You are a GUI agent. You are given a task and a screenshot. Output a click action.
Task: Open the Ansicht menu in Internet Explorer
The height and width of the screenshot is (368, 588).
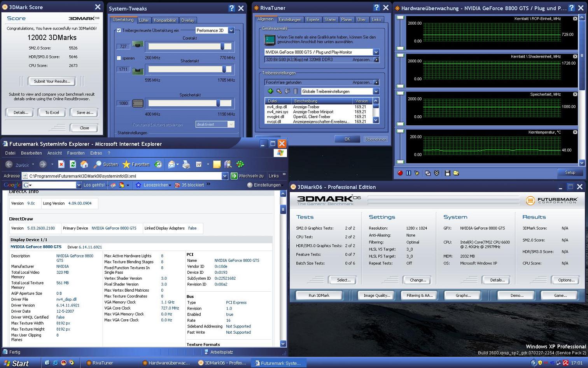(54, 153)
